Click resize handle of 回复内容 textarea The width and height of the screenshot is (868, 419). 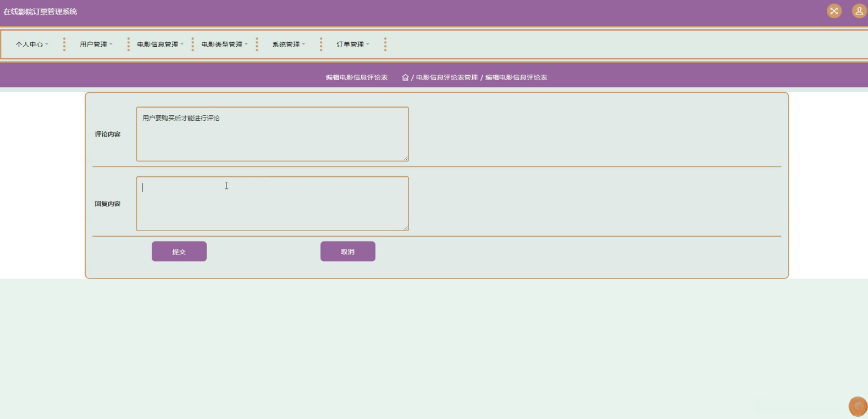click(406, 228)
